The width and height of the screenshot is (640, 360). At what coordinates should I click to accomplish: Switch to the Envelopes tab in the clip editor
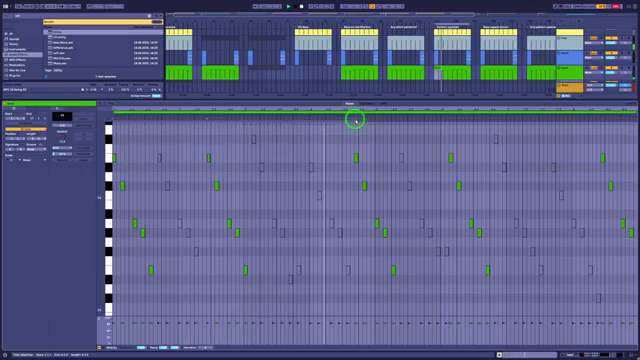366,104
